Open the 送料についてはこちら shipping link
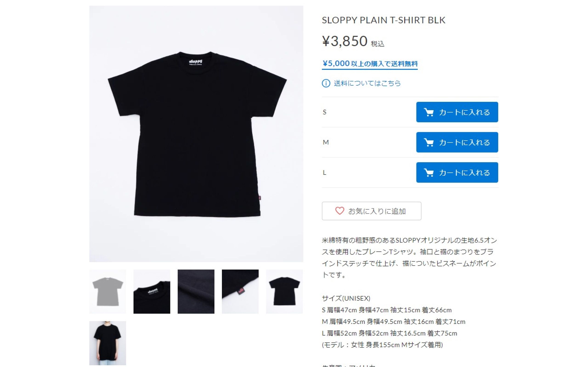Image resolution: width=588 pixels, height=367 pixels. pyautogui.click(x=367, y=83)
